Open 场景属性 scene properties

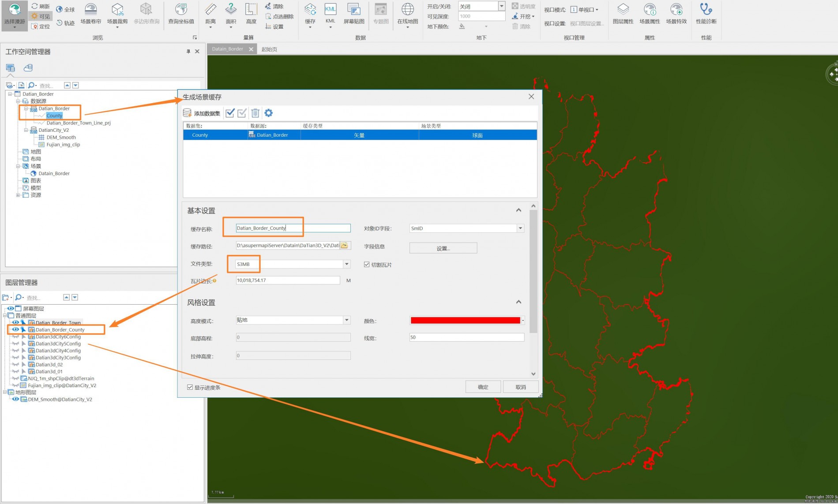[650, 14]
